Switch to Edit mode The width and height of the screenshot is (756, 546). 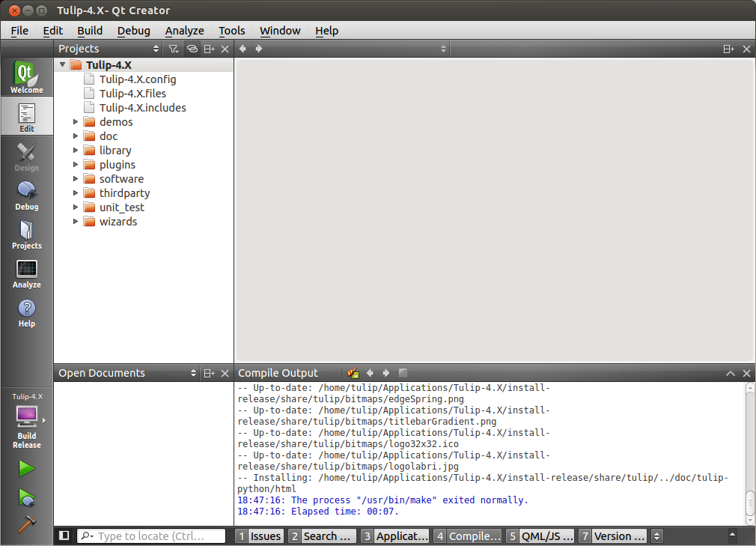tap(27, 116)
